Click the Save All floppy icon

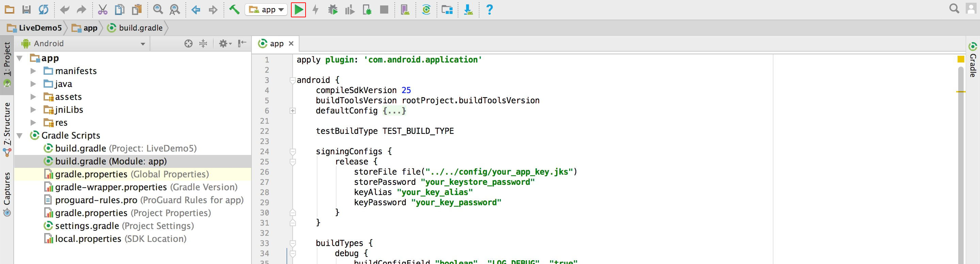[x=26, y=10]
